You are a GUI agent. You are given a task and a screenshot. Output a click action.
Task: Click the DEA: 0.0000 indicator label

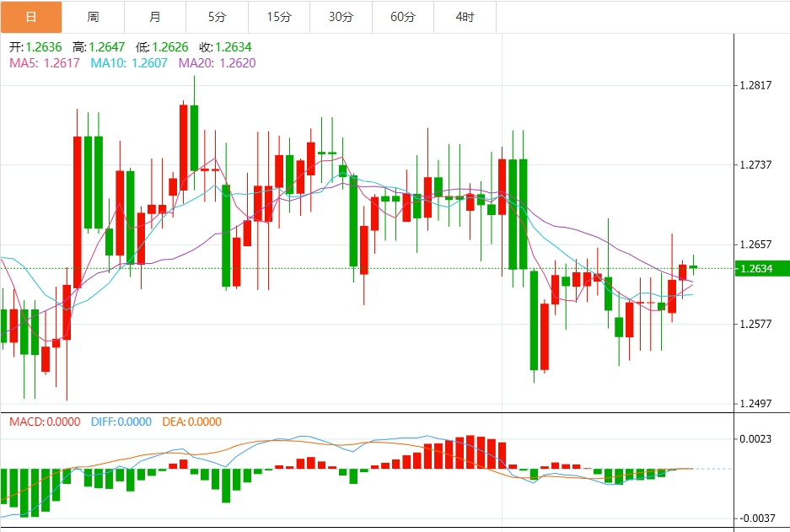192,422
